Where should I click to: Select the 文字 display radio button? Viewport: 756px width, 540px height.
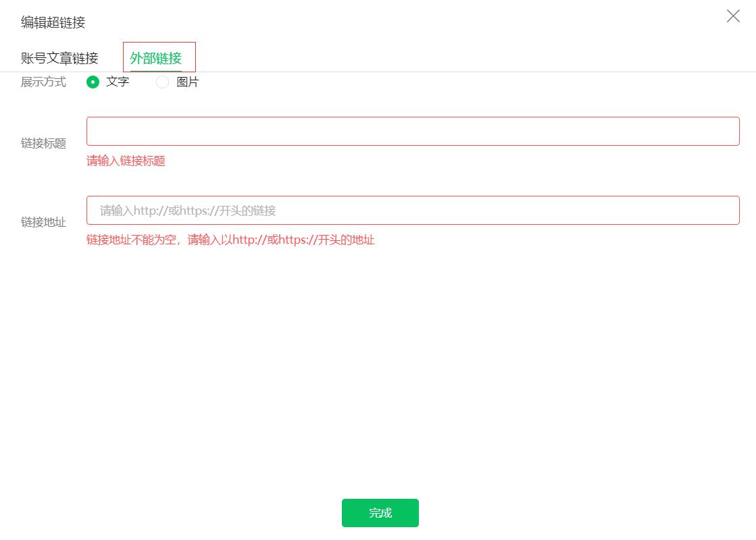pyautogui.click(x=93, y=82)
